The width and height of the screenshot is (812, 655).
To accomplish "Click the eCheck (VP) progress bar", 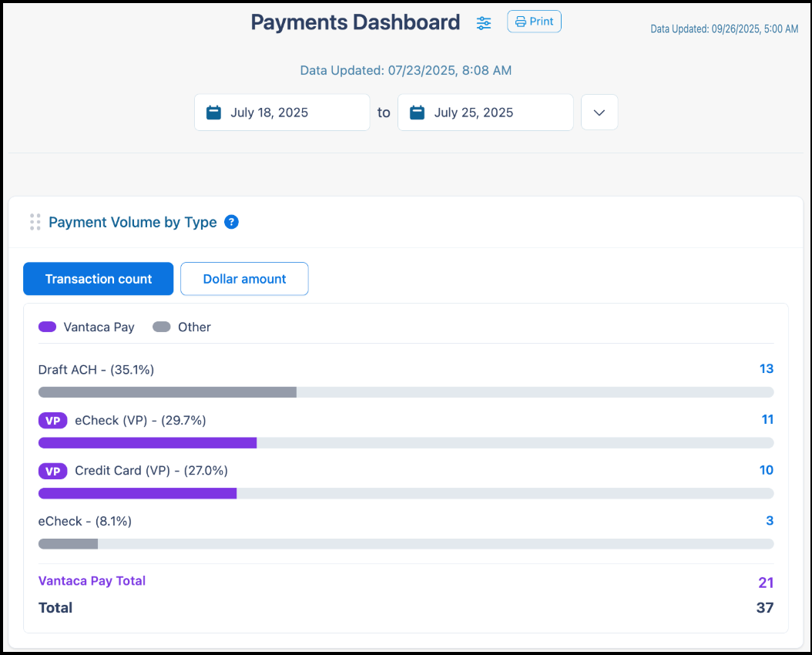I will click(x=406, y=442).
